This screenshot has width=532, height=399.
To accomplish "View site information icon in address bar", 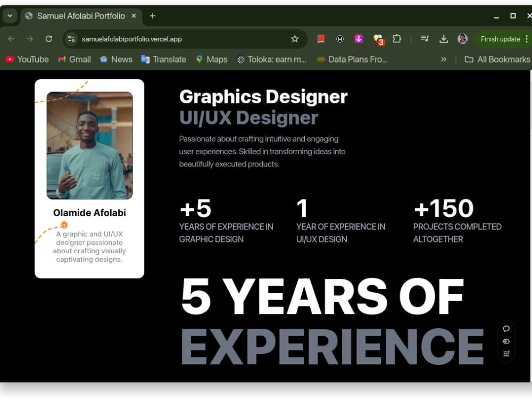I will pos(71,39).
